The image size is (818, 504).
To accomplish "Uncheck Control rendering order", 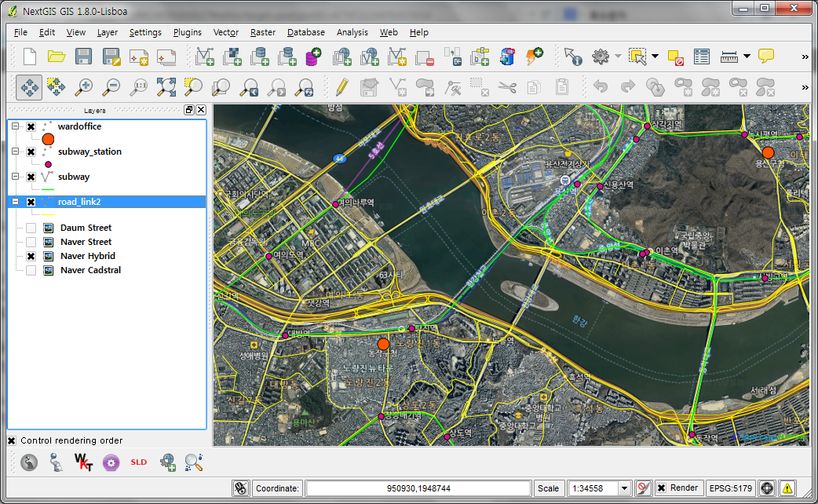I will 12,440.
